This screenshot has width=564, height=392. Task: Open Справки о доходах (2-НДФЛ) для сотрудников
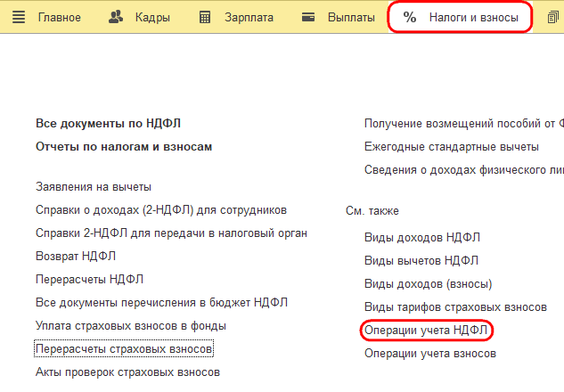(161, 210)
